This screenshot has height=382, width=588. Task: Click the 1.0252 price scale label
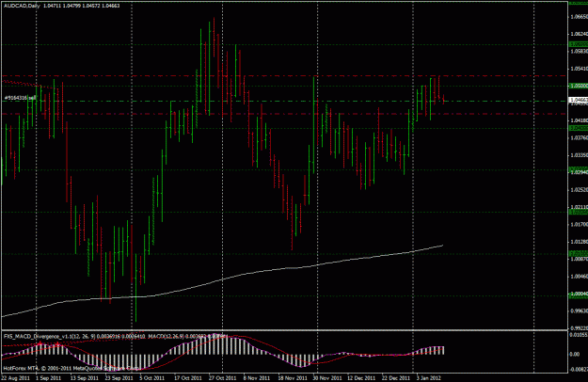tap(579, 190)
